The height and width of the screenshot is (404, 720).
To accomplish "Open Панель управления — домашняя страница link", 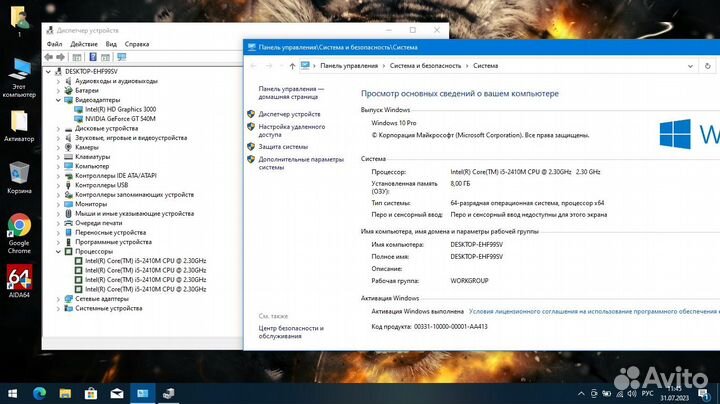I will tap(291, 93).
